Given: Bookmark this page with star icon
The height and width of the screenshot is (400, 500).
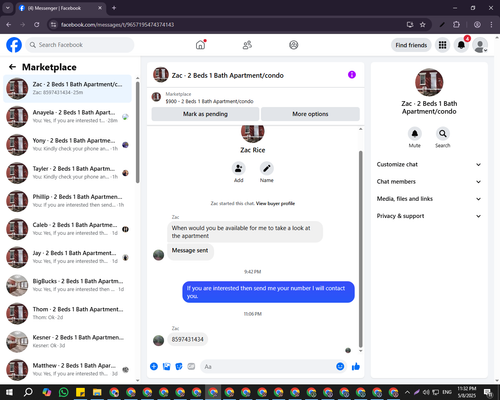Looking at the screenshot, I should pos(423,25).
